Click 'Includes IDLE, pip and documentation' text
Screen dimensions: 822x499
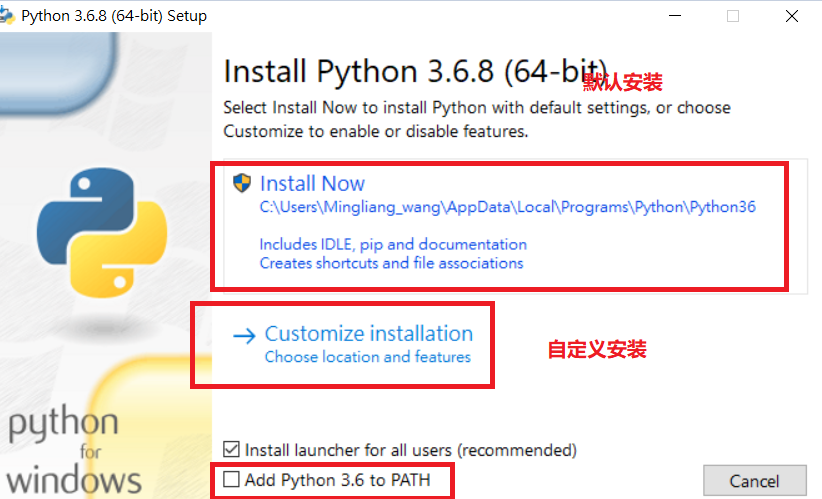pyautogui.click(x=393, y=244)
